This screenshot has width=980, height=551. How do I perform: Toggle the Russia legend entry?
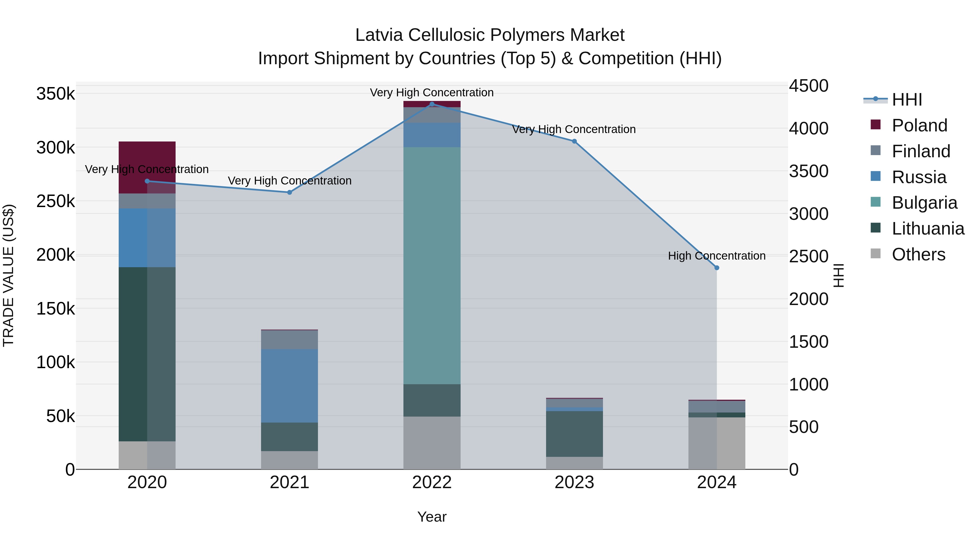point(908,177)
